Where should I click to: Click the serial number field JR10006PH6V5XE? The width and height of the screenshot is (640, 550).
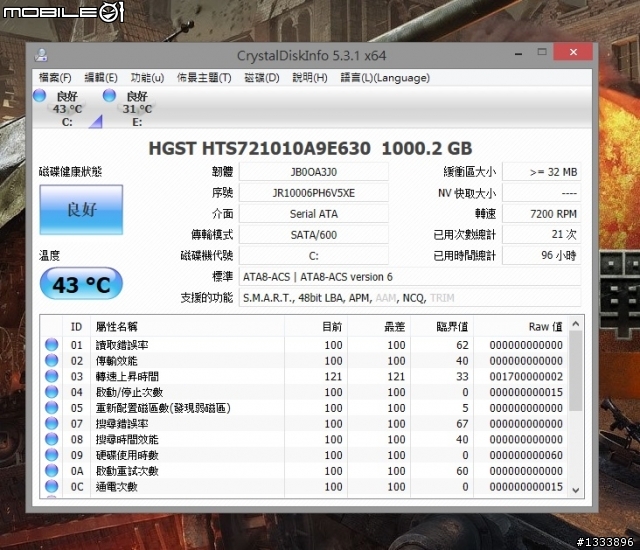click(x=313, y=193)
